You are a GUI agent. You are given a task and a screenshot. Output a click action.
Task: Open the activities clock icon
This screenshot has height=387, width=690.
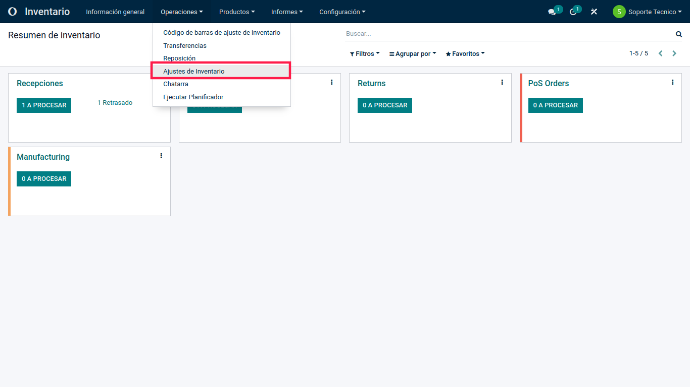[573, 12]
